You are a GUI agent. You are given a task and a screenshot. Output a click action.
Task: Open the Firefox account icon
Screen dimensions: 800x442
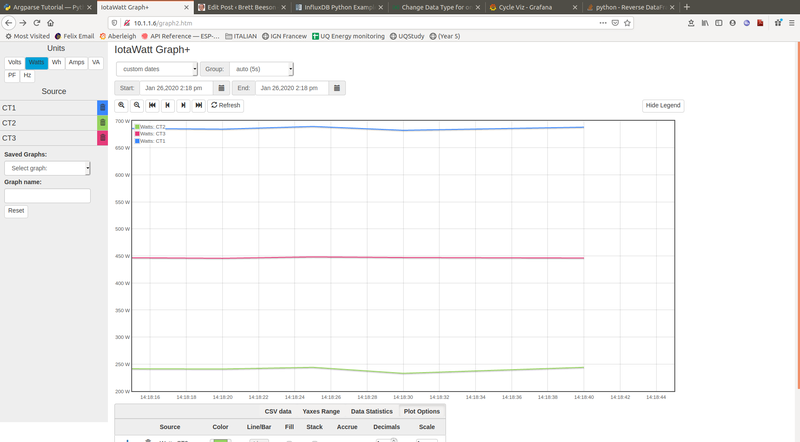[733, 23]
